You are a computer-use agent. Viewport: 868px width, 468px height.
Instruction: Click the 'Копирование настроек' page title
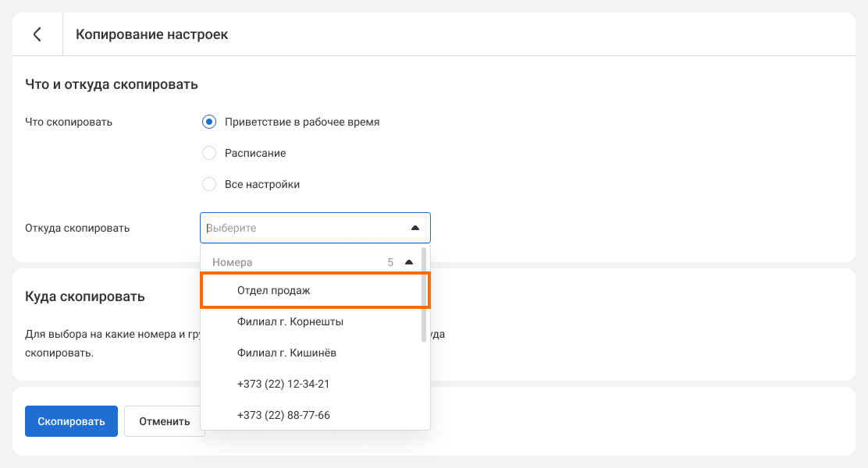[x=151, y=34]
